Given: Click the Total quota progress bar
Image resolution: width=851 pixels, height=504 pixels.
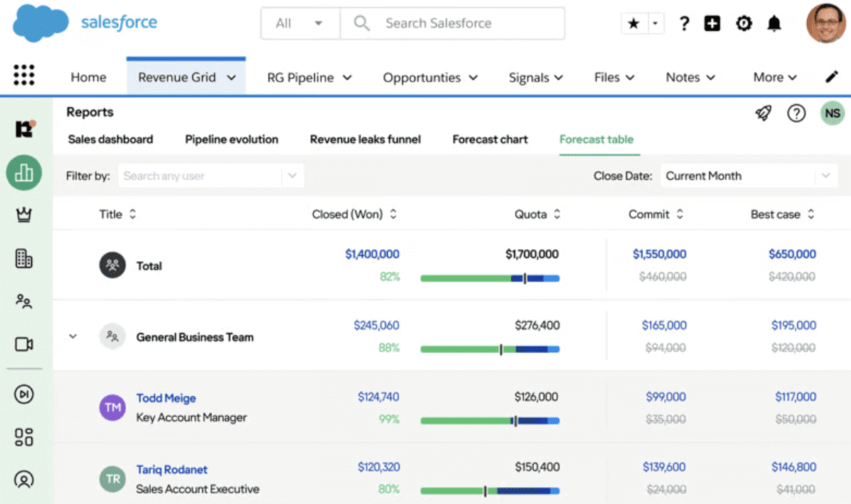Looking at the screenshot, I should pyautogui.click(x=490, y=279).
